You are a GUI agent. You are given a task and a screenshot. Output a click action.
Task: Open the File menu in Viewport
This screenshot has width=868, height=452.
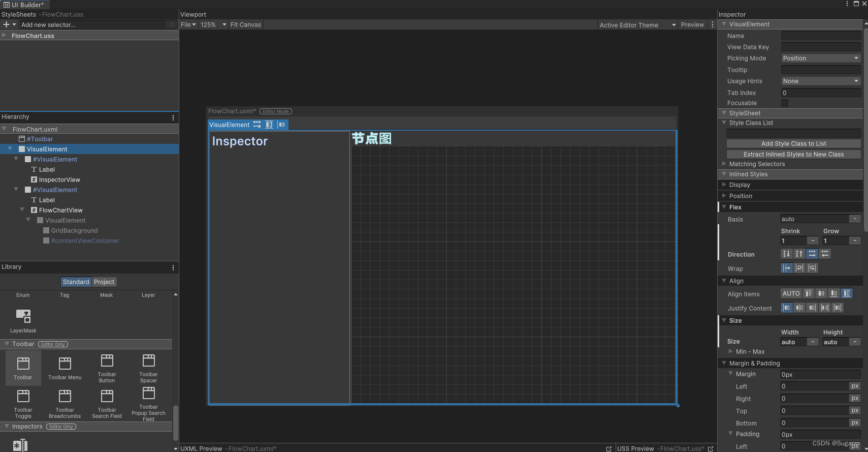click(188, 24)
